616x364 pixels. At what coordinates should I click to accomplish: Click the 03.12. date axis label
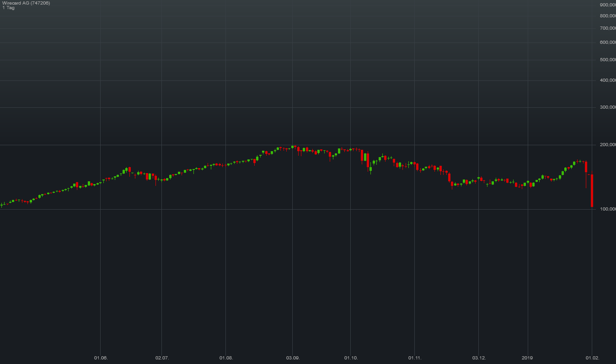[479, 358]
